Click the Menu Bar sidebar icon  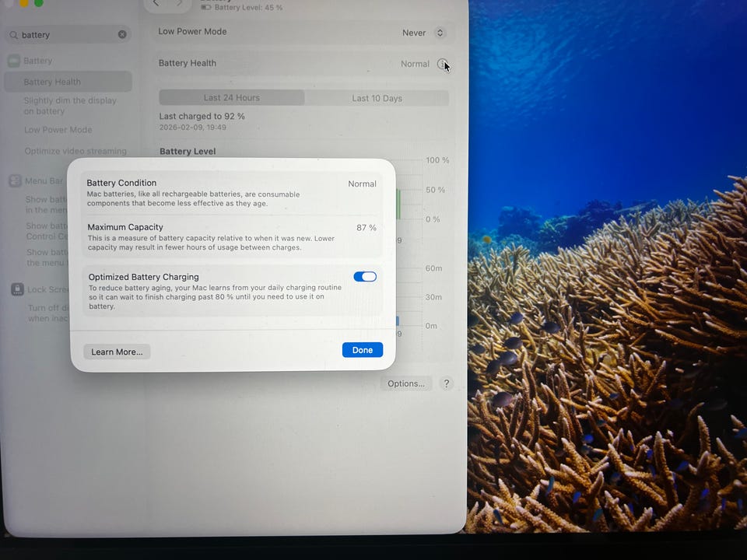[15, 181]
